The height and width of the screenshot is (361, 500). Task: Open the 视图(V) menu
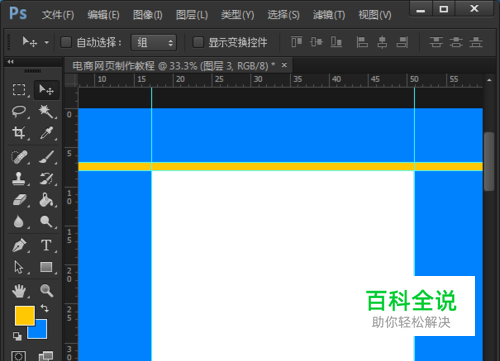[x=375, y=15]
